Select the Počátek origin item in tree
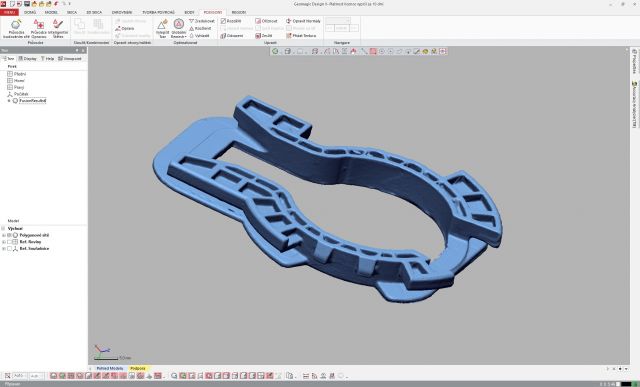 coord(18,94)
